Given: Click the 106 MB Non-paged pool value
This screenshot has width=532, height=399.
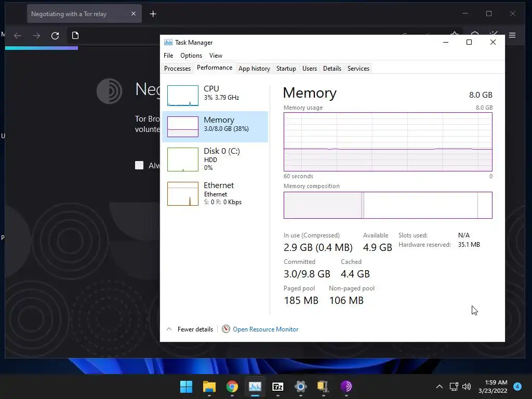Looking at the screenshot, I should coord(347,300).
